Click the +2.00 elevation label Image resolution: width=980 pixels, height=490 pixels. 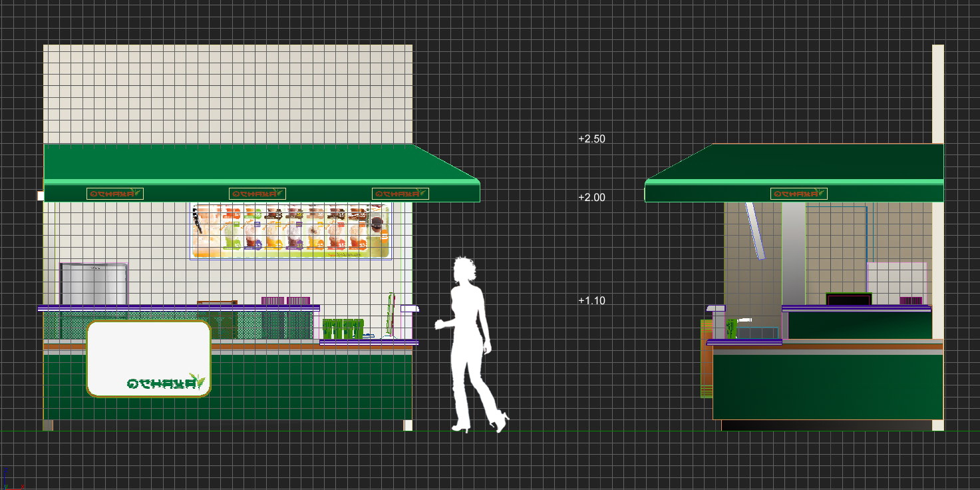click(x=591, y=198)
